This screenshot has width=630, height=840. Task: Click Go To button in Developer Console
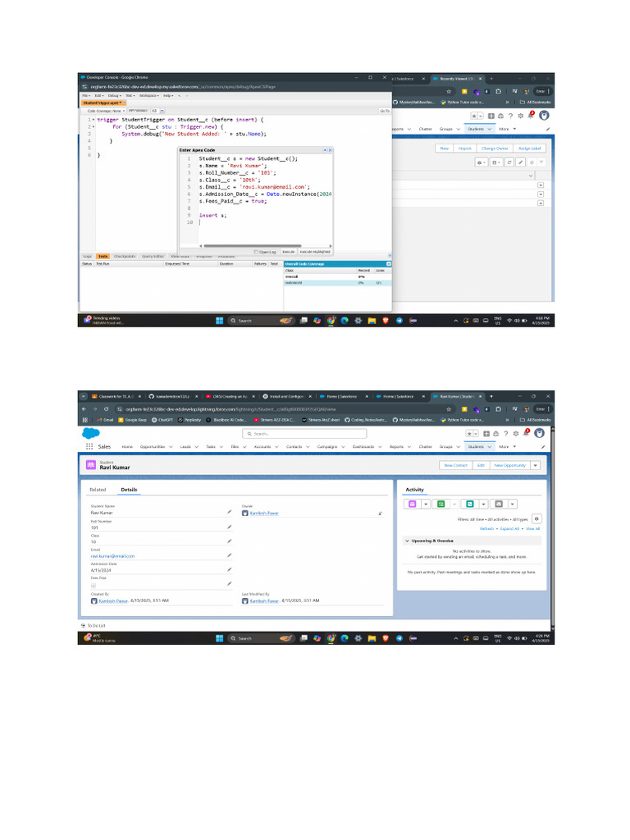click(384, 111)
